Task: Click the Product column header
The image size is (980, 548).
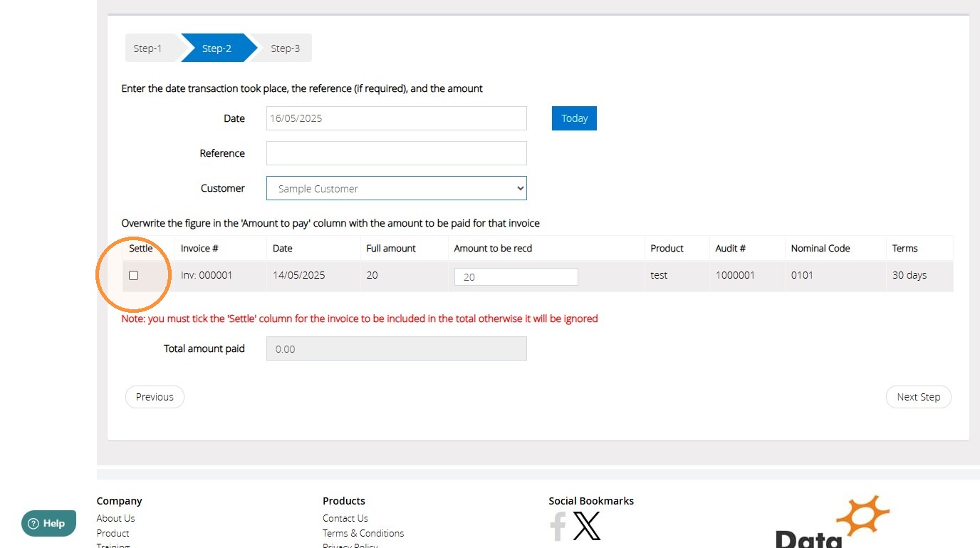Action: click(667, 248)
